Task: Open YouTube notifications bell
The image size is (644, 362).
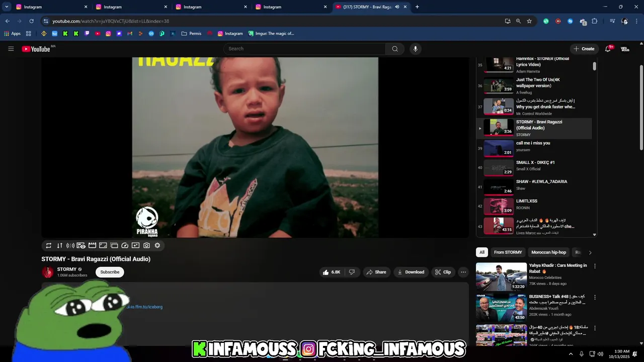Action: (608, 49)
